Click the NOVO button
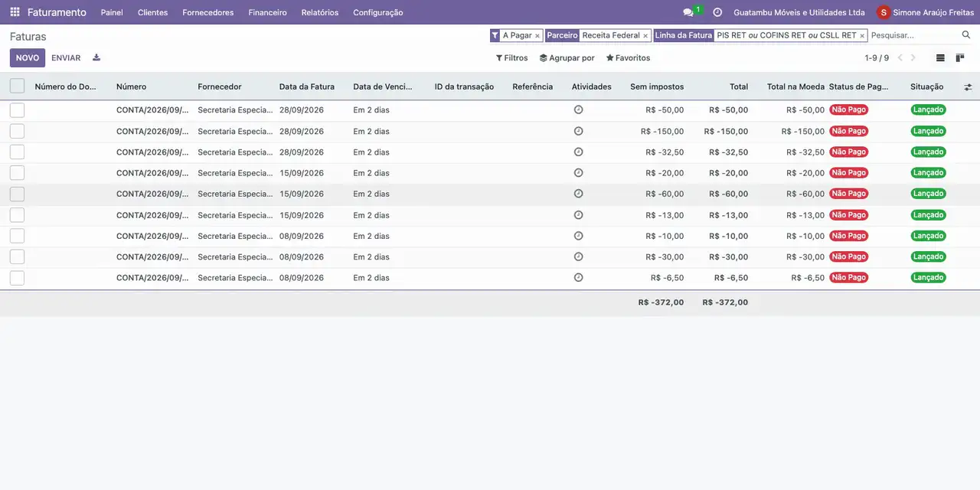This screenshot has width=980, height=490. pyautogui.click(x=28, y=58)
